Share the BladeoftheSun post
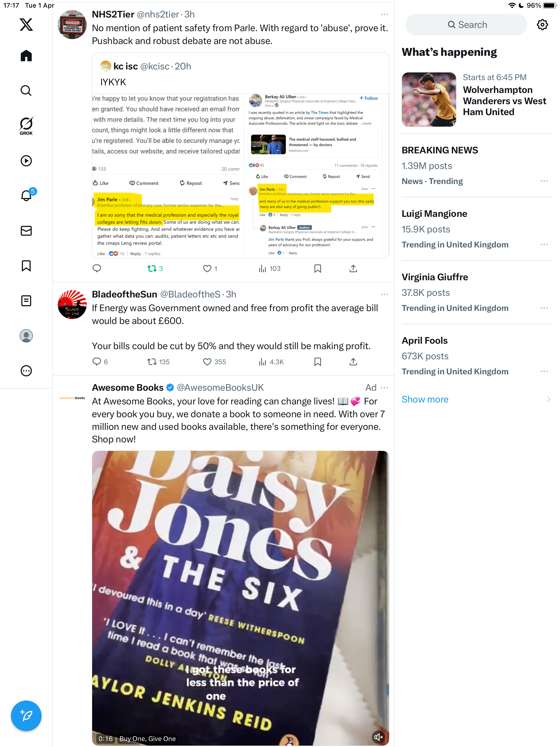 (x=353, y=362)
